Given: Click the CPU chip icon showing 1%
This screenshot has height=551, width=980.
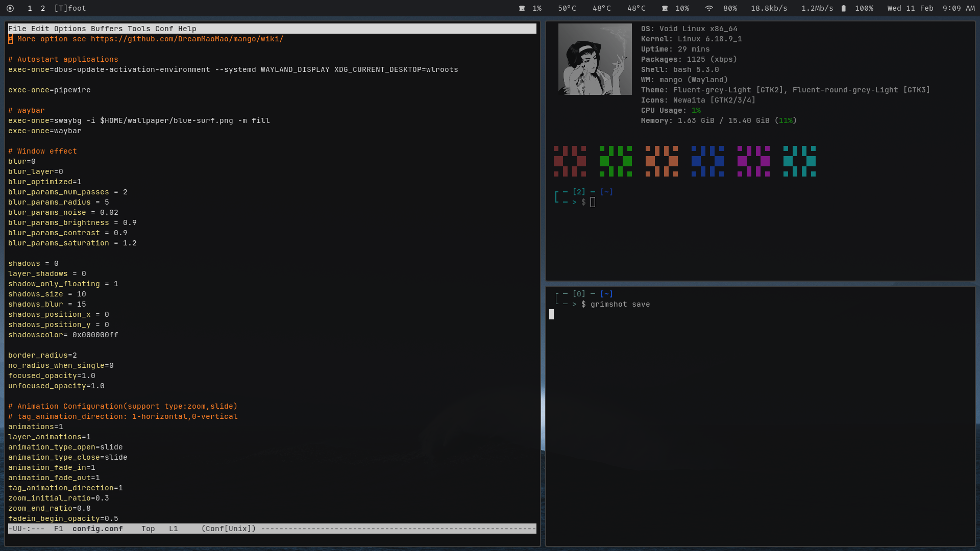Looking at the screenshot, I should tap(522, 8).
